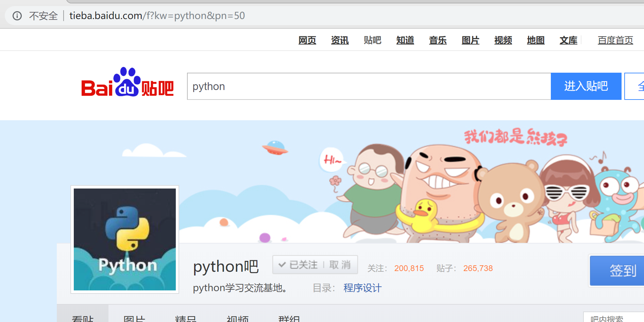Click the 进入贴吧 button
The height and width of the screenshot is (322, 644).
586,86
